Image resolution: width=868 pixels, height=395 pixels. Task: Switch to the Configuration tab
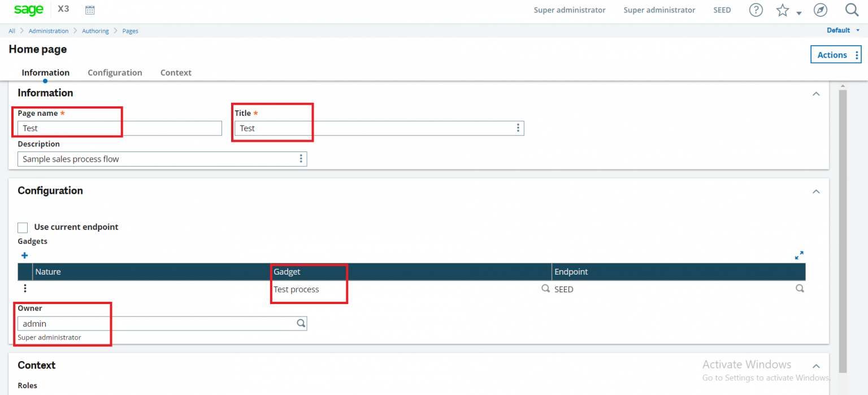click(114, 72)
